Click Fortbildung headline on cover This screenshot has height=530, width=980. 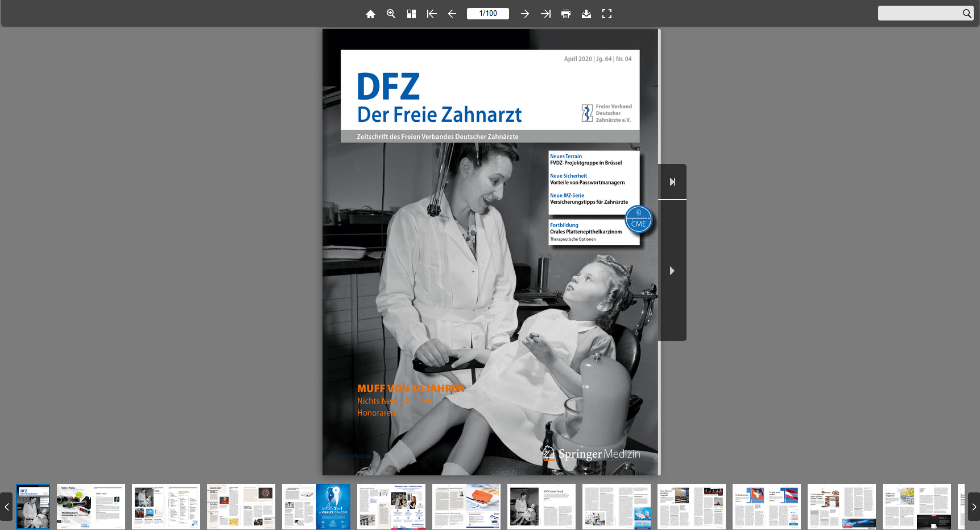(x=564, y=225)
